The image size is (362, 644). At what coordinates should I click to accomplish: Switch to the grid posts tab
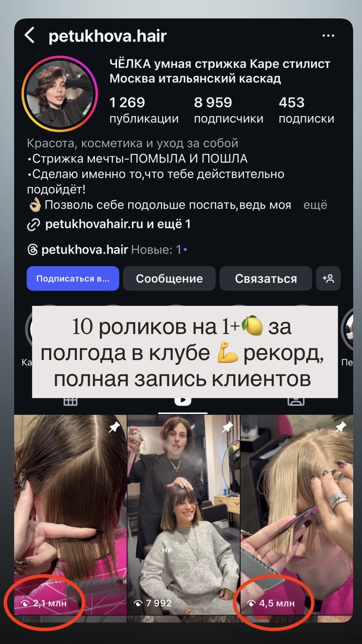click(70, 401)
